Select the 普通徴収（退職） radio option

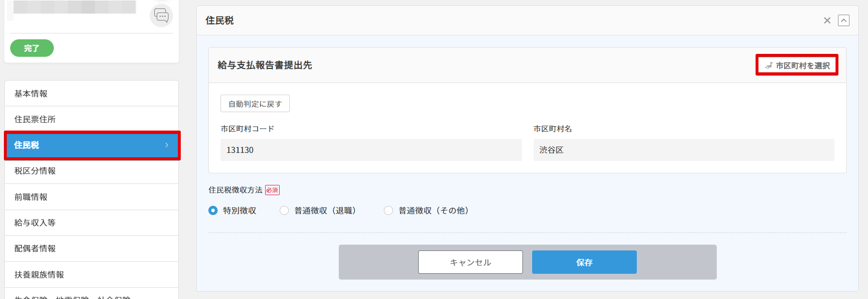pos(284,211)
